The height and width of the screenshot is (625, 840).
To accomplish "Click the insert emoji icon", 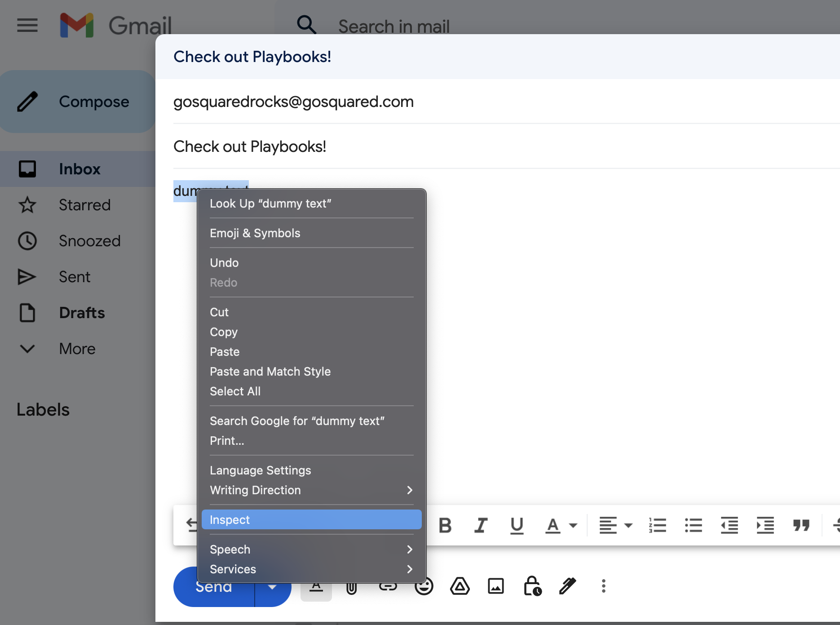I will pyautogui.click(x=424, y=586).
